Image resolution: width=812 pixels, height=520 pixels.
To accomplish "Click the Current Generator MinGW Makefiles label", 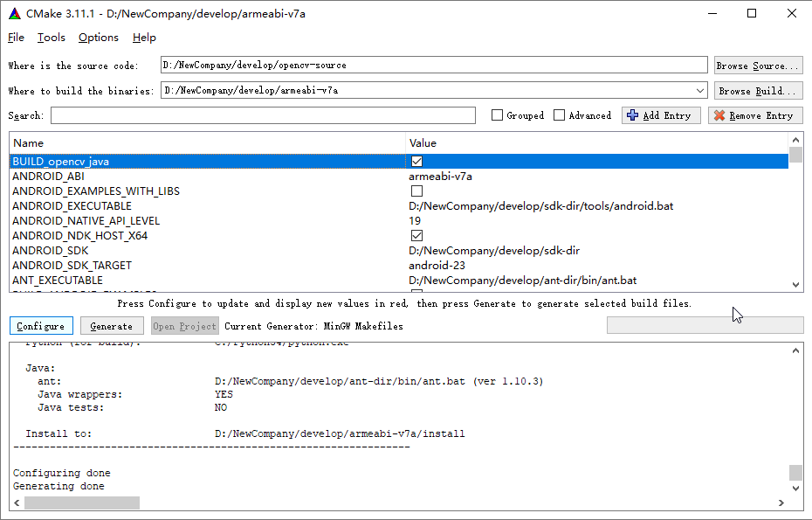I will point(313,326).
